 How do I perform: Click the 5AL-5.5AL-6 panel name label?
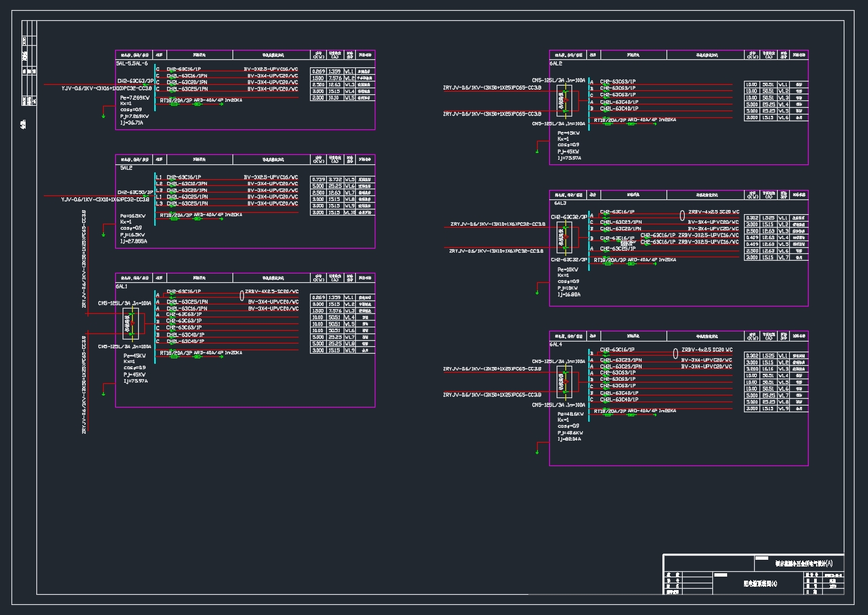[x=131, y=63]
